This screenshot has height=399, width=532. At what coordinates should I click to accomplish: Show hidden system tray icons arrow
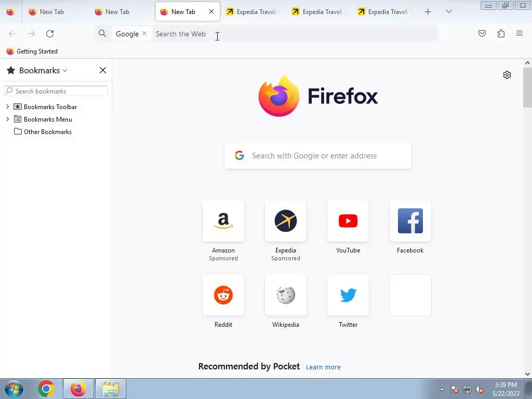tap(442, 389)
